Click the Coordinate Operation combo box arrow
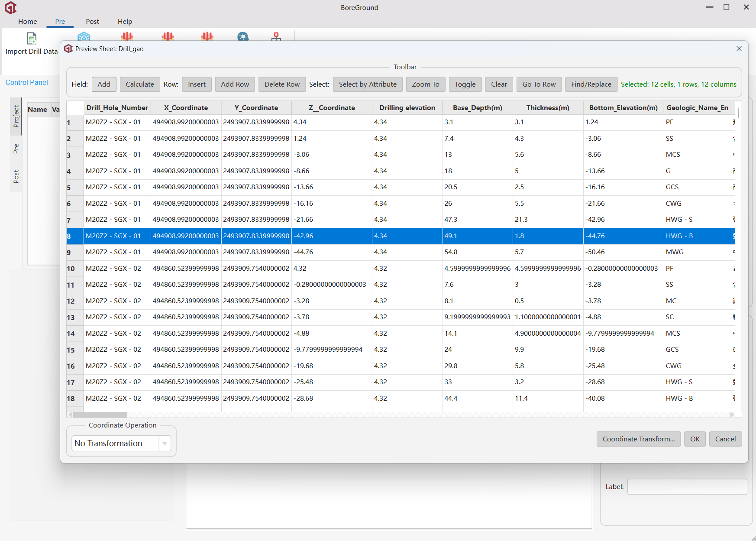The height and width of the screenshot is (541, 756). coord(165,443)
